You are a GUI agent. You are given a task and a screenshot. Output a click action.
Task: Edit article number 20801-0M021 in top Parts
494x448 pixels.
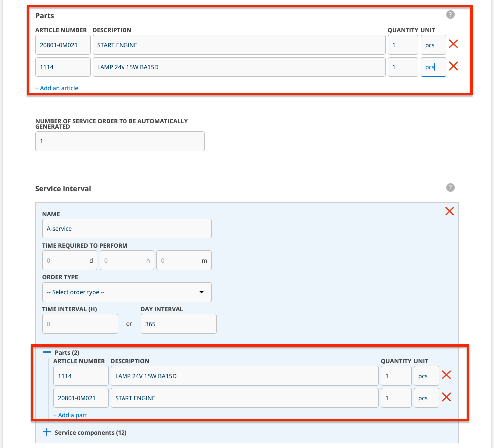click(x=63, y=45)
